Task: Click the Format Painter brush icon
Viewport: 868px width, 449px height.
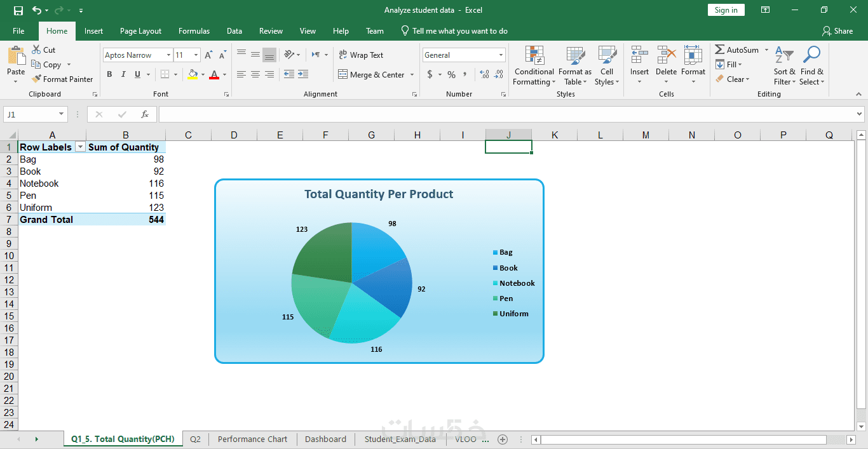Action: coord(37,79)
